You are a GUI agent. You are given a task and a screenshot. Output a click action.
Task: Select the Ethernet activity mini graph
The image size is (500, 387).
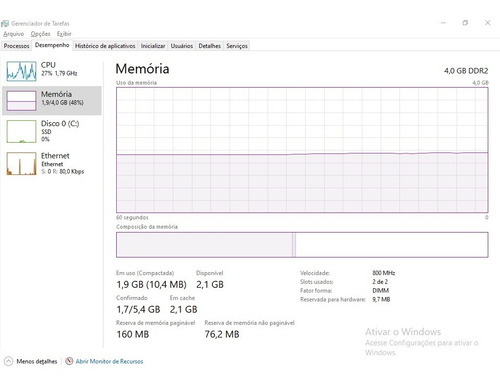click(21, 164)
